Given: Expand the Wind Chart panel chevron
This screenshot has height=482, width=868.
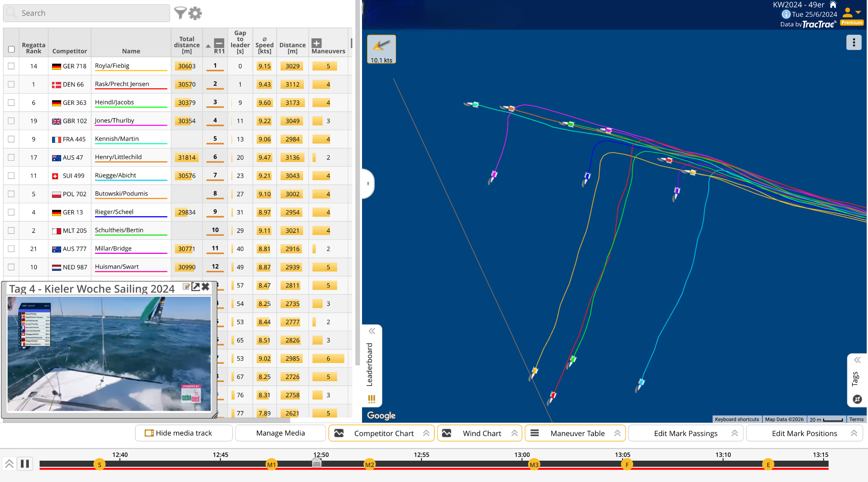Looking at the screenshot, I should [514, 433].
